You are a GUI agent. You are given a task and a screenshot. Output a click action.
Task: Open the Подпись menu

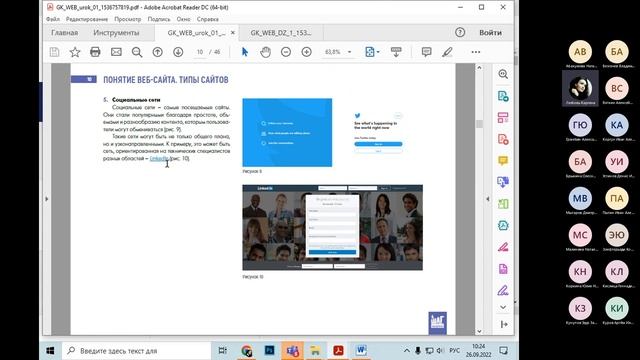pyautogui.click(x=159, y=19)
